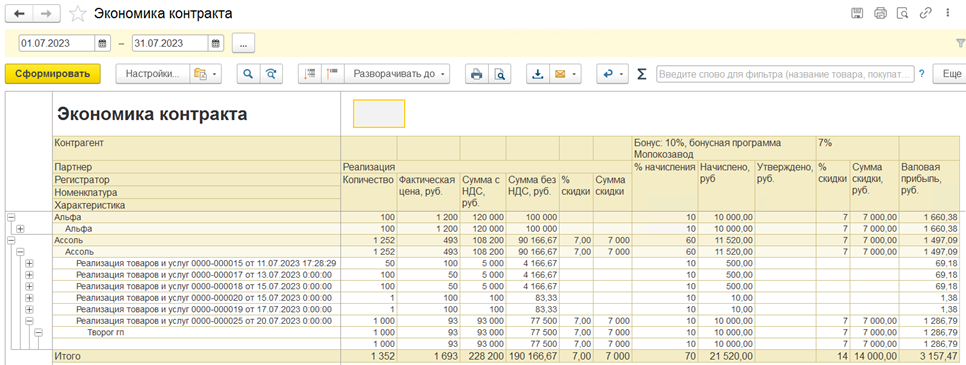Print using the top-right printer icon

point(880,13)
